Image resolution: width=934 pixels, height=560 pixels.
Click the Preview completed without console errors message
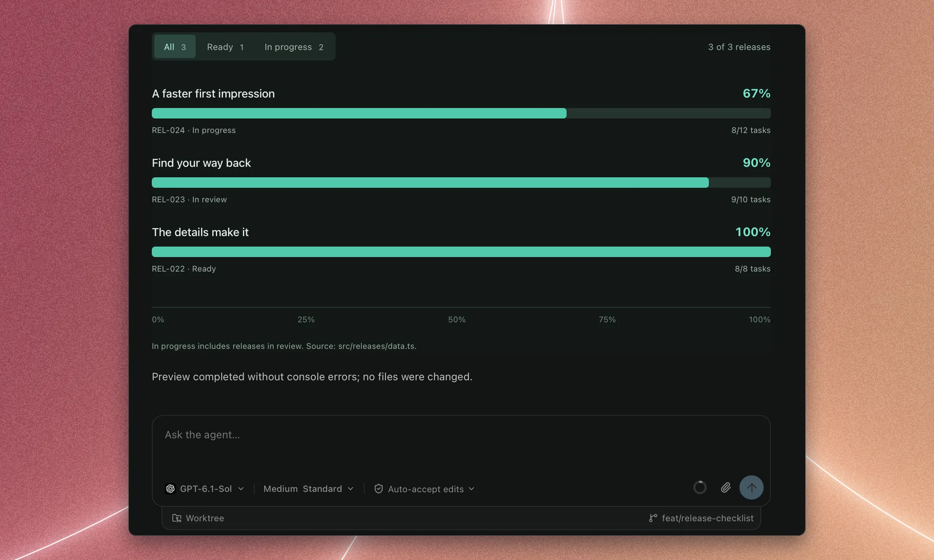pyautogui.click(x=312, y=377)
